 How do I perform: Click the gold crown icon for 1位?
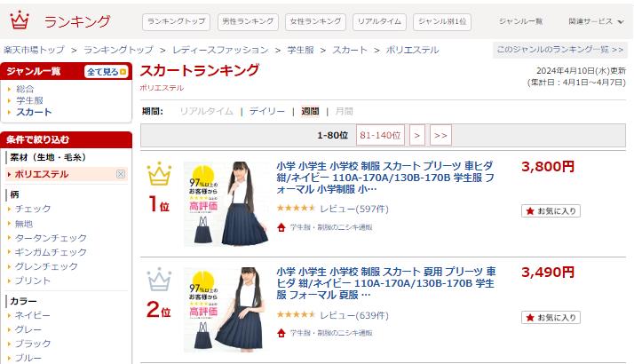(x=159, y=174)
